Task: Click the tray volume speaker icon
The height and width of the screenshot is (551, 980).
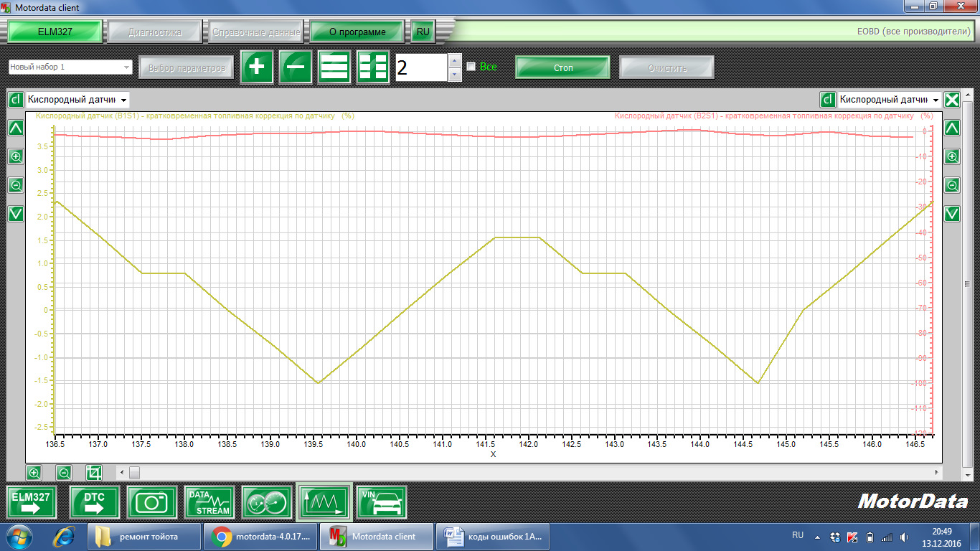Action: (903, 537)
